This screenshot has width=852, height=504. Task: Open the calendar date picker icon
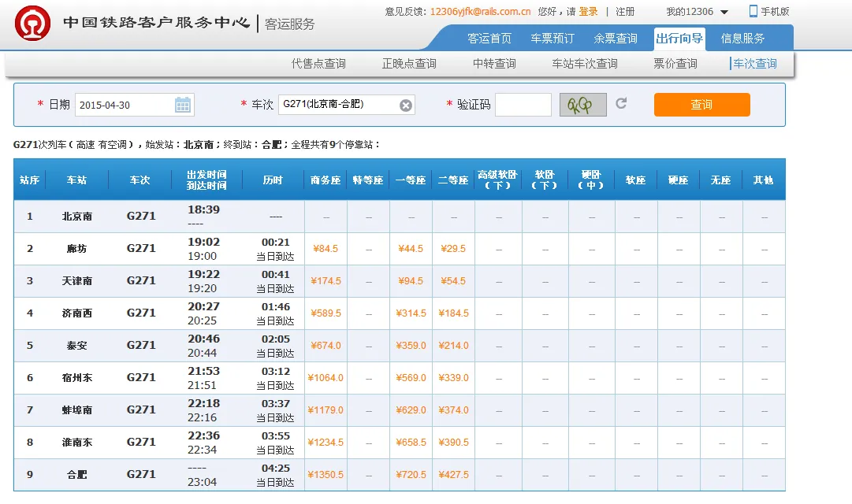tap(183, 105)
